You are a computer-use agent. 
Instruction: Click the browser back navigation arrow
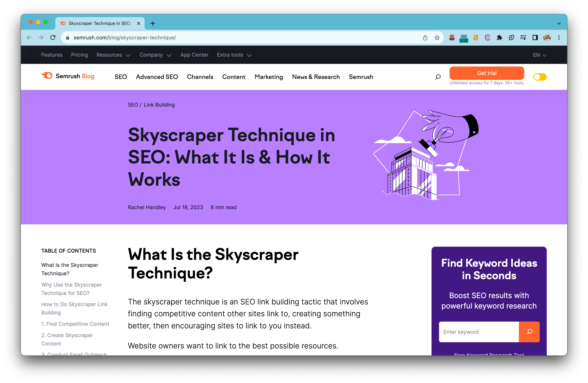click(28, 37)
